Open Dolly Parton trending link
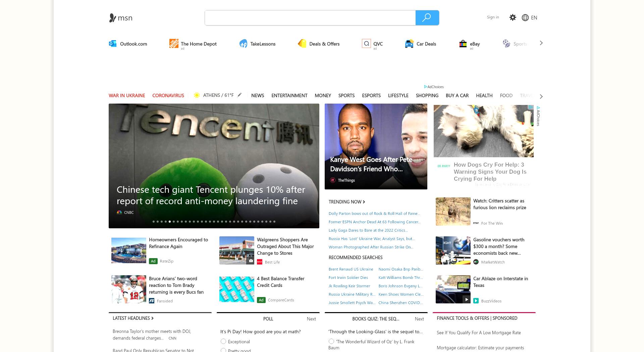This screenshot has height=352, width=644. pos(374,214)
